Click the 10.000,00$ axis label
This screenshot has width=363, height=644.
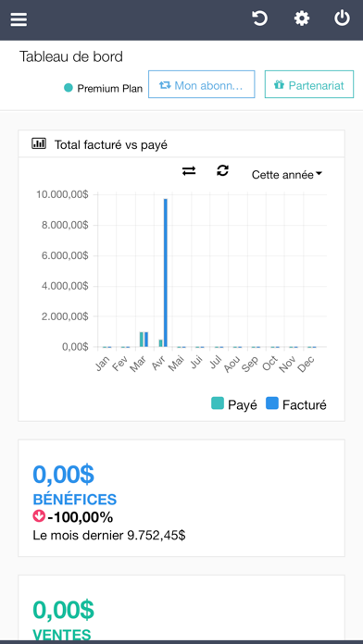tap(62, 194)
